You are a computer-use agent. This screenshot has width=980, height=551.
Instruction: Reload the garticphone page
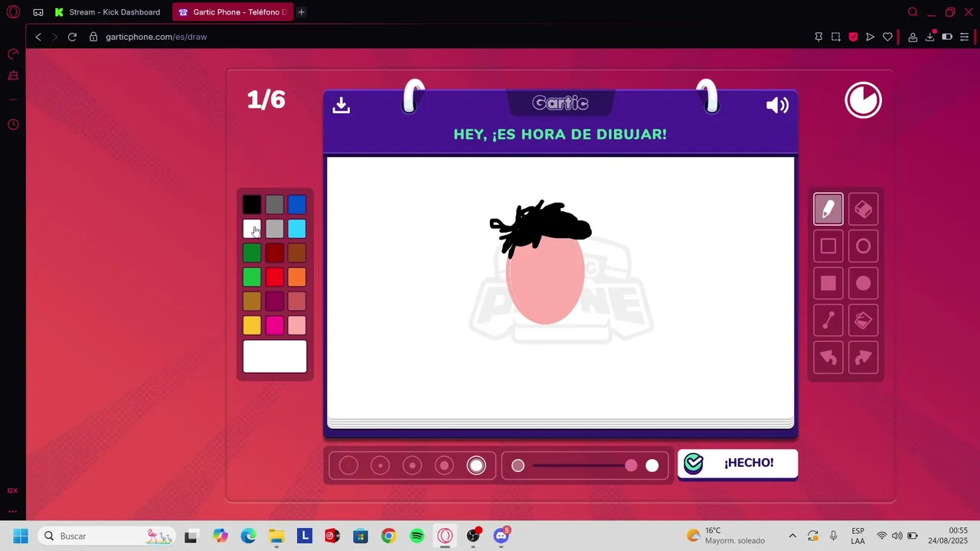click(72, 37)
